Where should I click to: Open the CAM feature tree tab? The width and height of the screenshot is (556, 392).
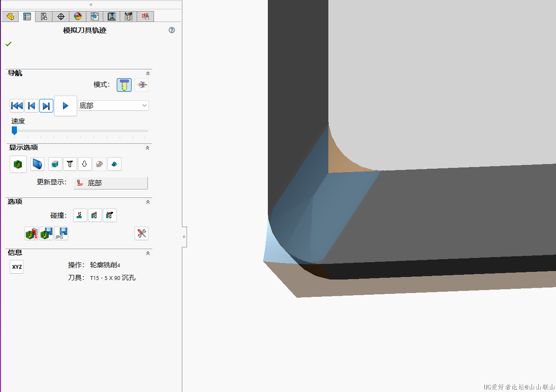(95, 16)
